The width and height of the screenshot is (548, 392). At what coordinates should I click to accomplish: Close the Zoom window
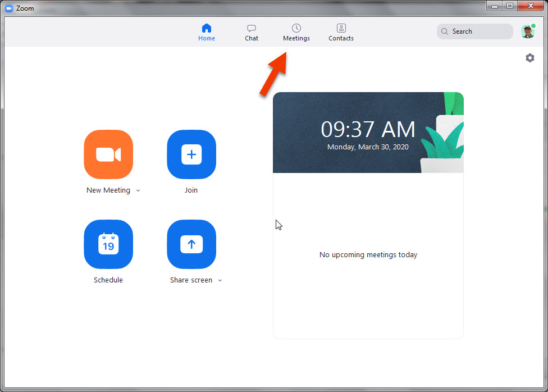pos(531,6)
